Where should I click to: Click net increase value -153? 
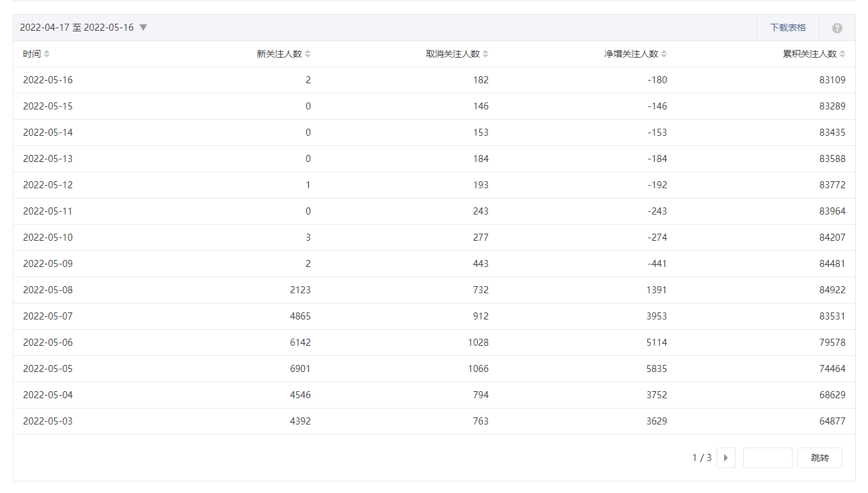[x=657, y=133]
